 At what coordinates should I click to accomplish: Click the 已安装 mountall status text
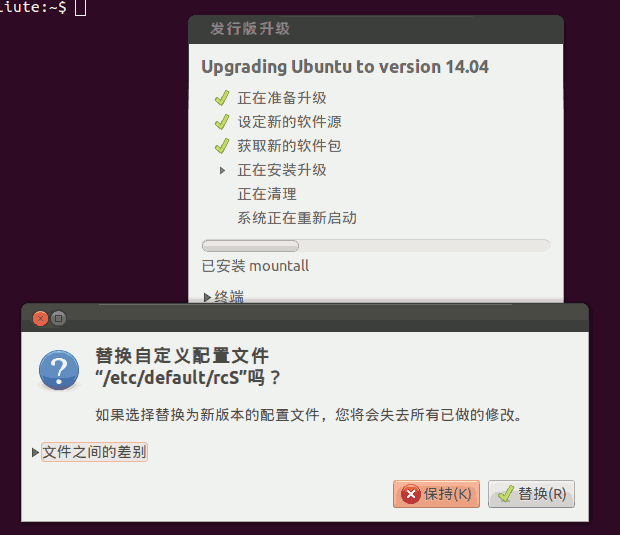(255, 266)
